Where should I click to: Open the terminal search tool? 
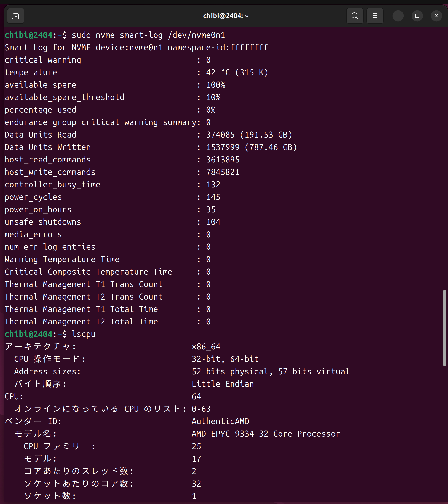(x=355, y=16)
